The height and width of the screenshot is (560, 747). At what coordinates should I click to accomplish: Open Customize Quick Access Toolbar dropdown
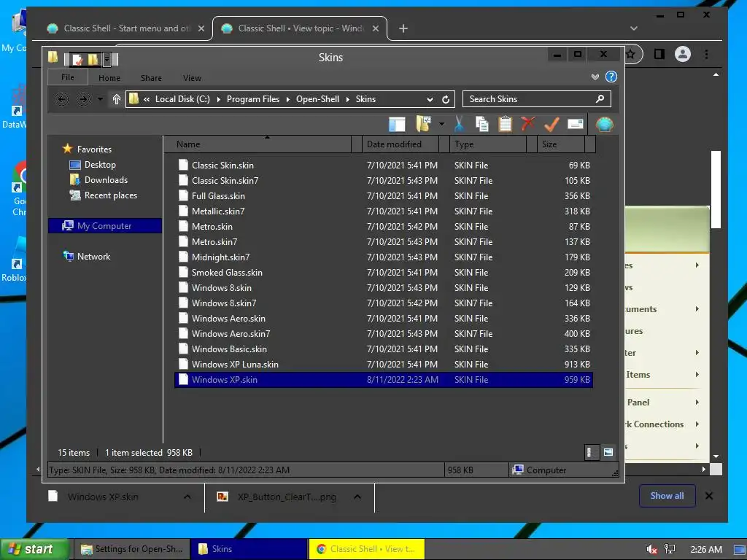click(107, 59)
